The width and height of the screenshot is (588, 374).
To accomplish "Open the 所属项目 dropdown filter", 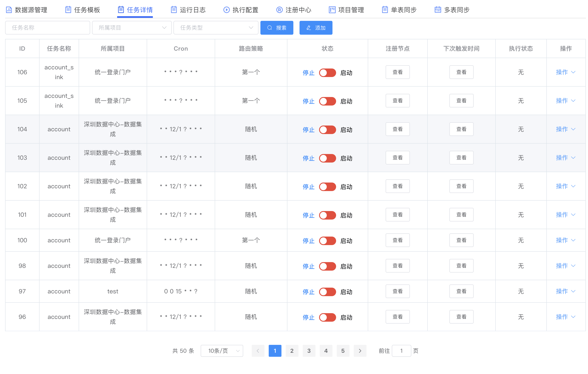I will coord(132,28).
